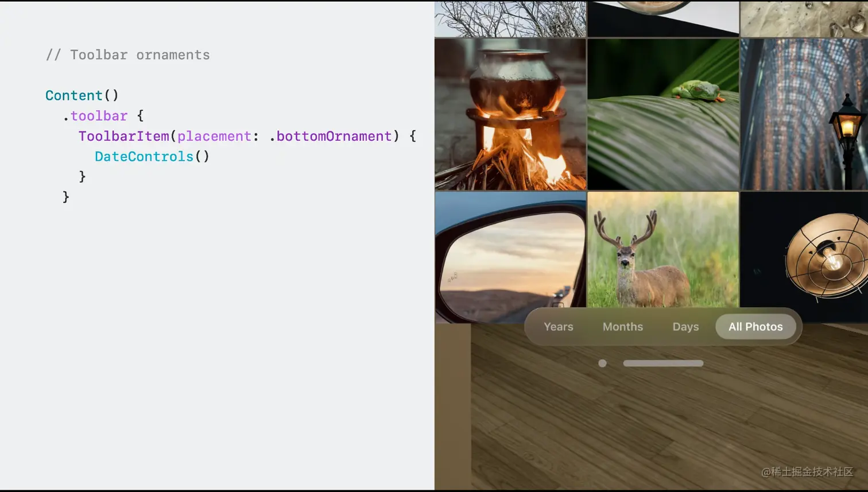
Task: Select the Years tab in the ornament
Action: 558,327
